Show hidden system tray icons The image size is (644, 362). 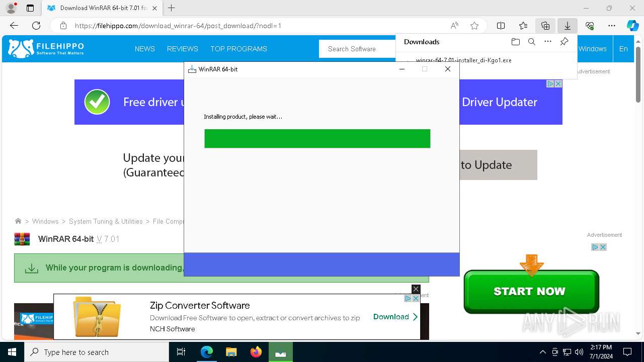[x=542, y=352]
